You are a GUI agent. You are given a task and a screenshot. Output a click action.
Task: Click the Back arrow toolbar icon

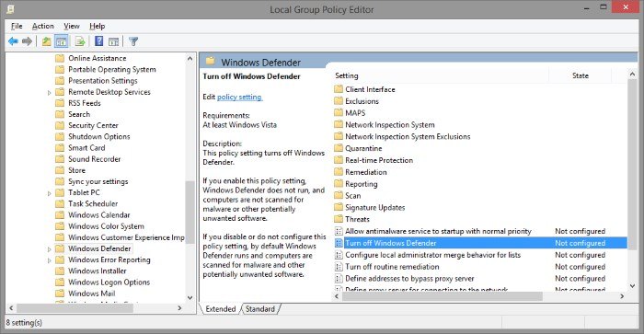click(13, 41)
